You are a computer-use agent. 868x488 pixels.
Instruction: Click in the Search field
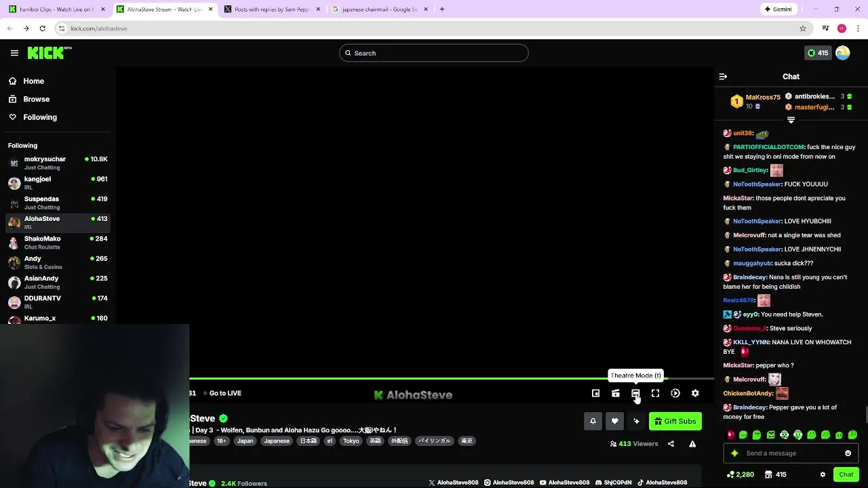coord(434,53)
